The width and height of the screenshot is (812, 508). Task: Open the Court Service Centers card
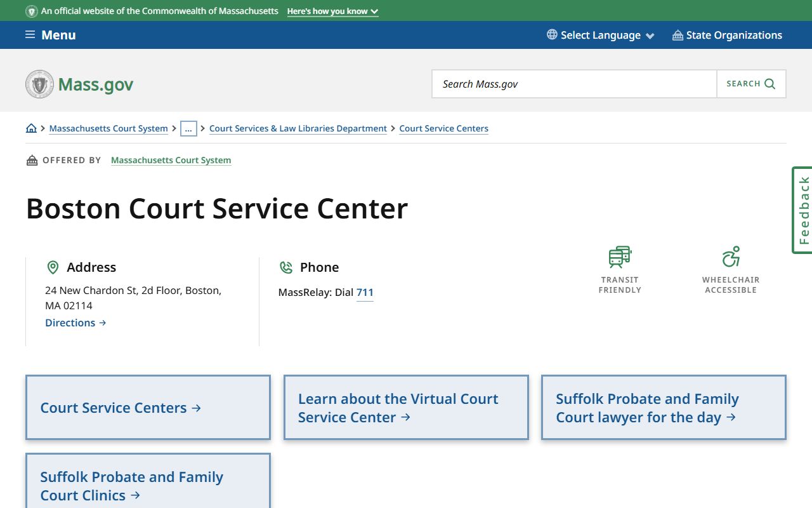click(x=148, y=407)
